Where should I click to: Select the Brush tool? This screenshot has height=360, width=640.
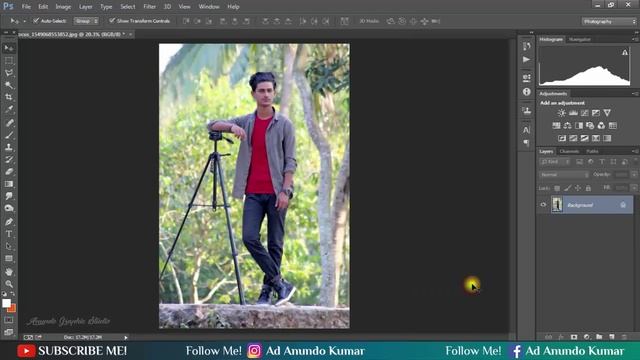9,135
